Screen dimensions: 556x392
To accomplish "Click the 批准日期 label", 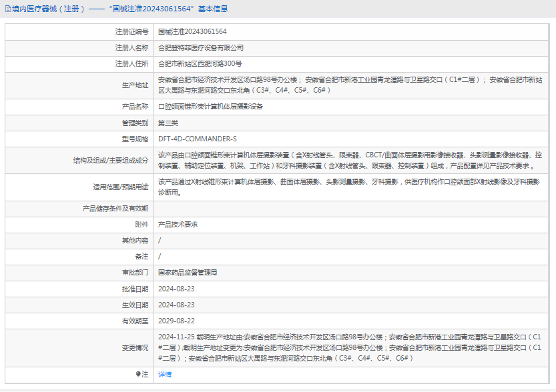I will coord(135,289).
